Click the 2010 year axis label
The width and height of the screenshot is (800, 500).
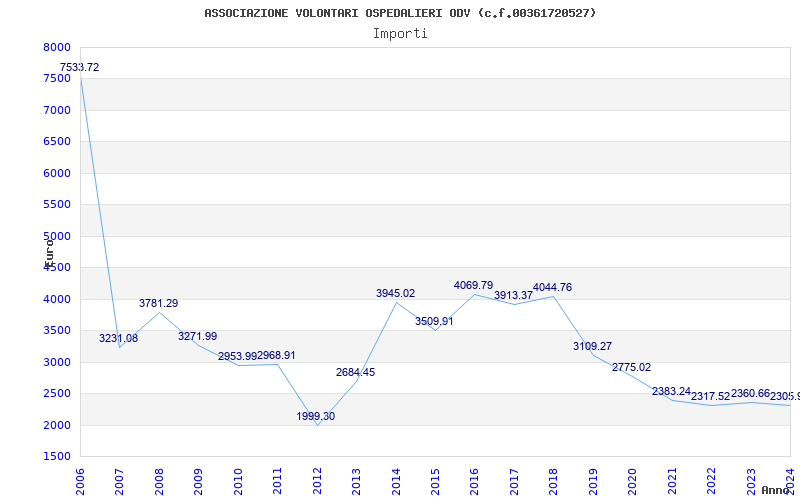click(237, 482)
